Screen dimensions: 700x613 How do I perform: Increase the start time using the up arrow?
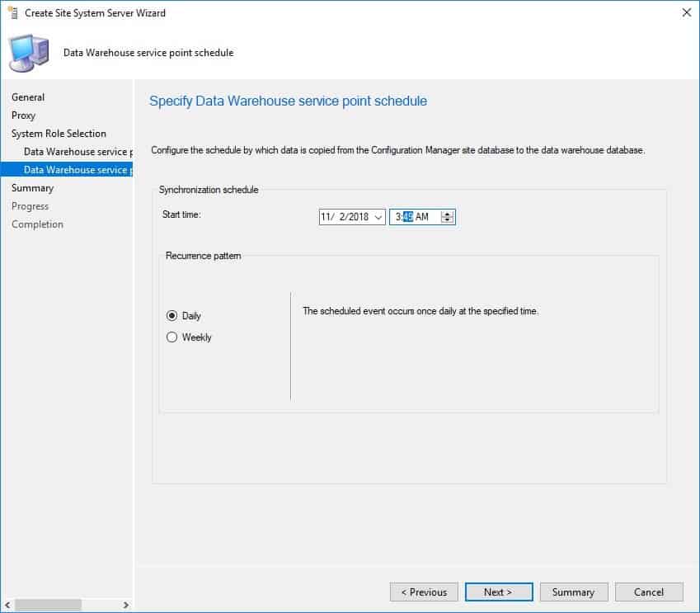[x=446, y=213]
